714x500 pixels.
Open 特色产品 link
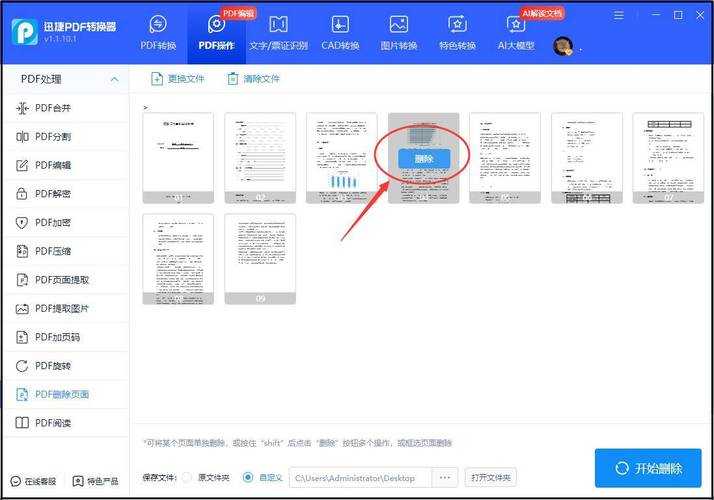point(96,481)
